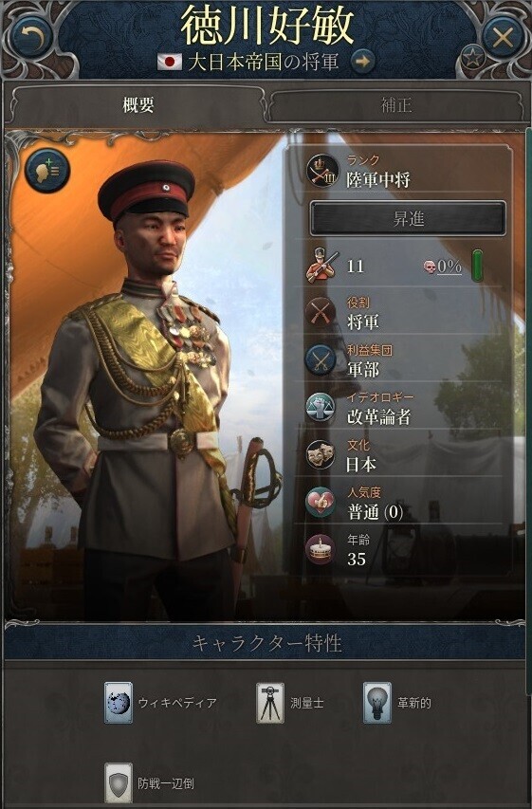The width and height of the screenshot is (532, 809).
Task: Open the Japanese culture masks icon
Action: pyautogui.click(x=321, y=455)
